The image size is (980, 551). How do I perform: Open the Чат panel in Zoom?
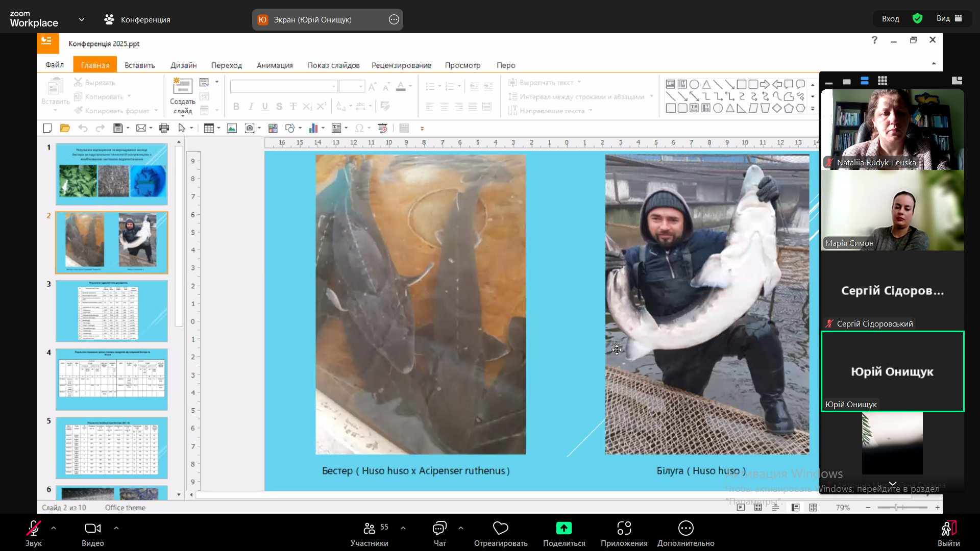pos(439,533)
